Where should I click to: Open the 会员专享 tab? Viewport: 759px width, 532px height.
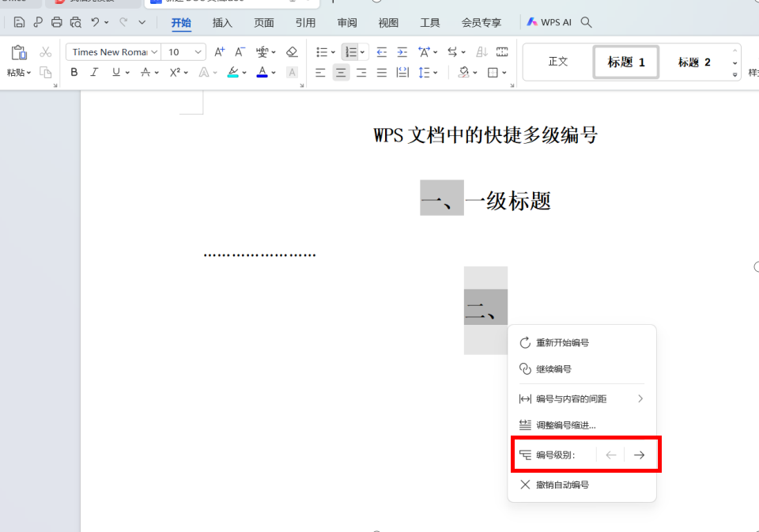pos(481,23)
